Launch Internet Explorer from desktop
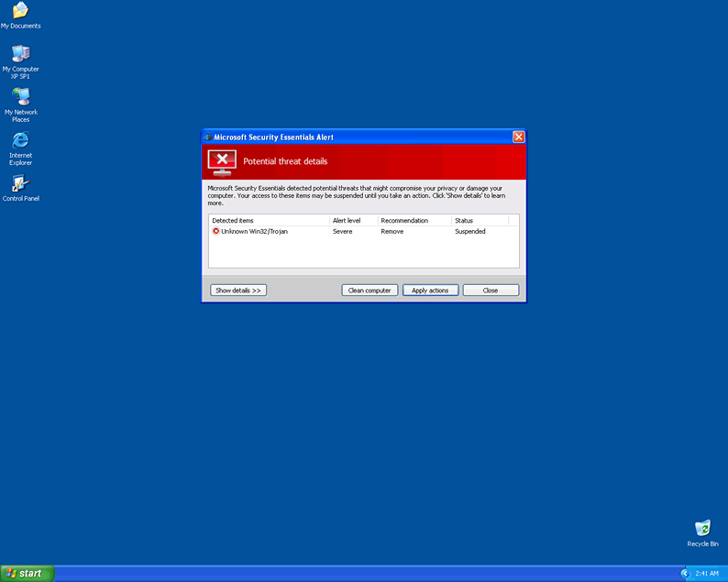 [20, 141]
